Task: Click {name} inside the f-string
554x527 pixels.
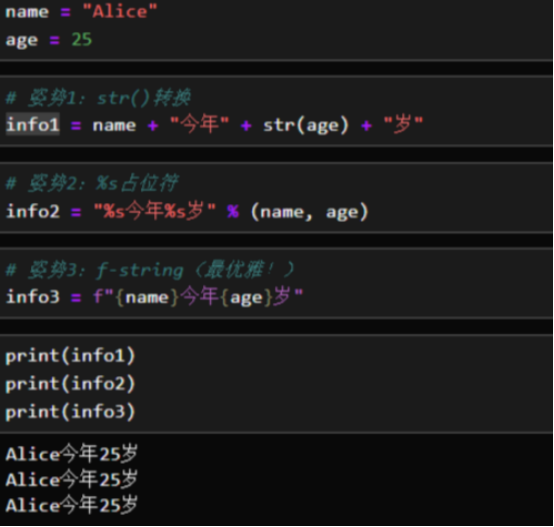Action: (x=147, y=297)
